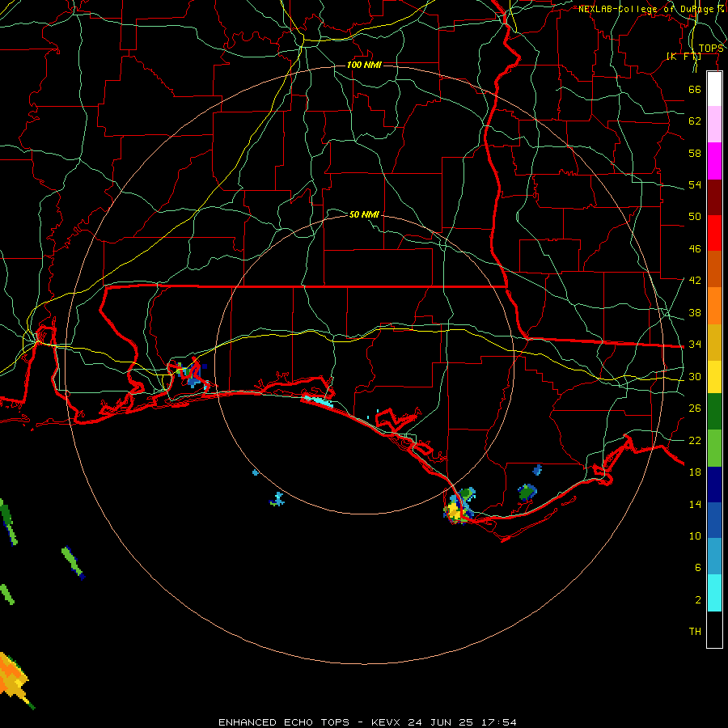The height and width of the screenshot is (728, 728).
Task: Pick the bright orange legend swatch
Action: pos(714,306)
